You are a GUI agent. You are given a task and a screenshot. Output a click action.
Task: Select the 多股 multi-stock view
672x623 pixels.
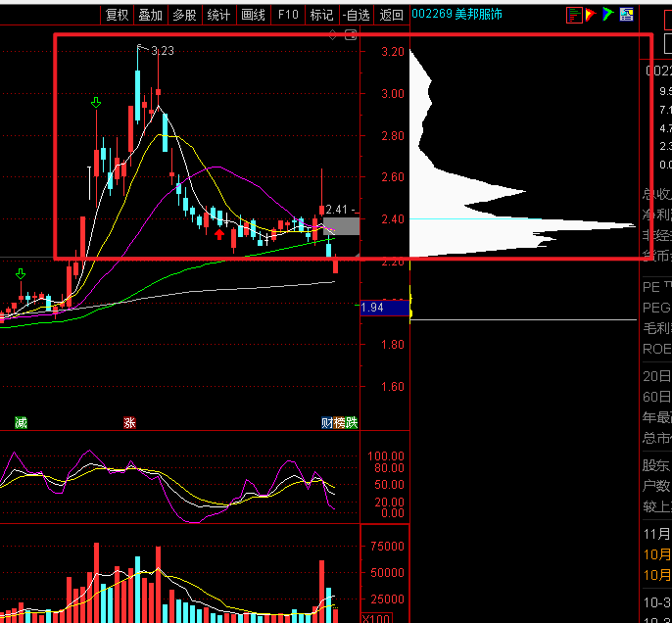pyautogui.click(x=185, y=15)
